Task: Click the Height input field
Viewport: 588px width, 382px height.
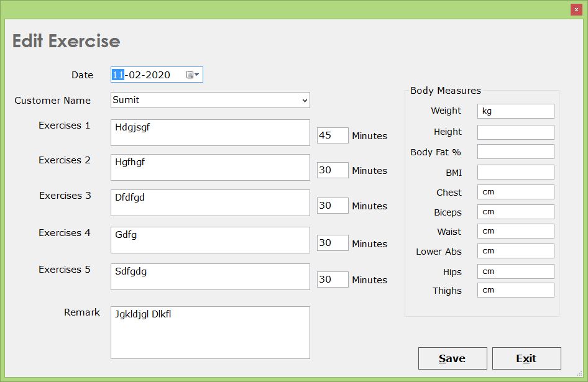Action: click(516, 132)
